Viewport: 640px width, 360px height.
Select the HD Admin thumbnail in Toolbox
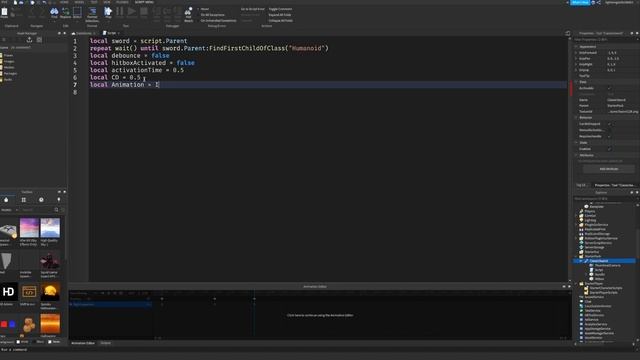9,292
